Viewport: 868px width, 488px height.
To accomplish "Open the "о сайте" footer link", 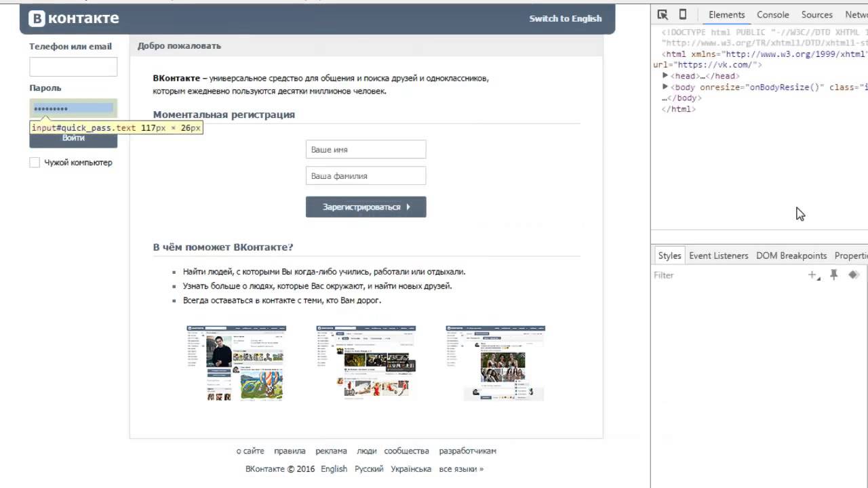I will point(250,451).
